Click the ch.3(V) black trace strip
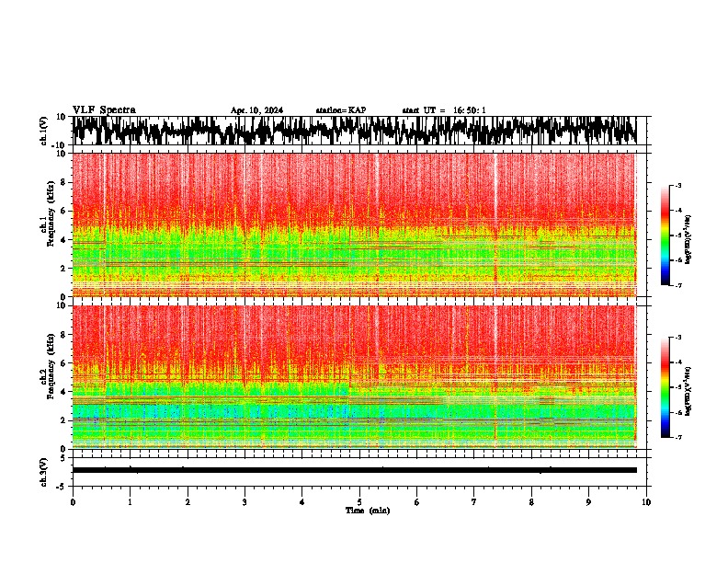Image resolution: width=728 pixels, height=563 pixels. click(x=354, y=470)
